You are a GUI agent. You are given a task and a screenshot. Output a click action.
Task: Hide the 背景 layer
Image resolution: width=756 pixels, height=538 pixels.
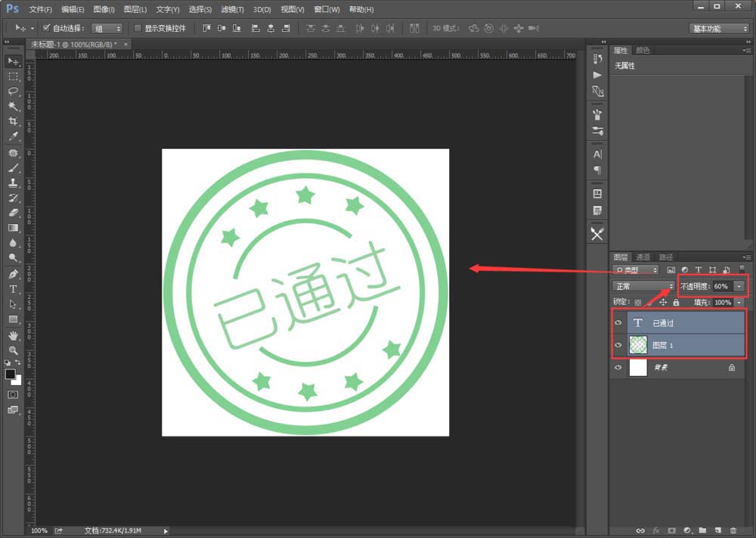[618, 367]
